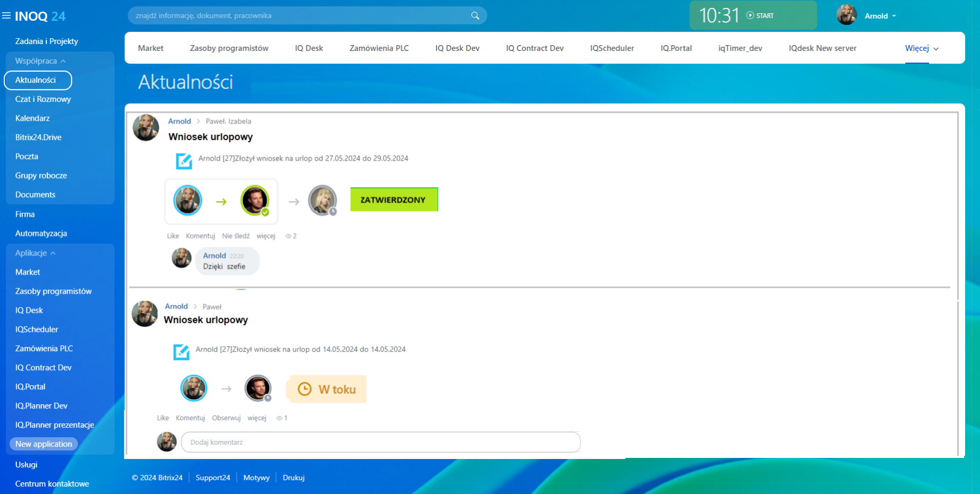Image resolution: width=980 pixels, height=494 pixels.
Task: Open views eye counter showing 2
Action: (x=291, y=236)
